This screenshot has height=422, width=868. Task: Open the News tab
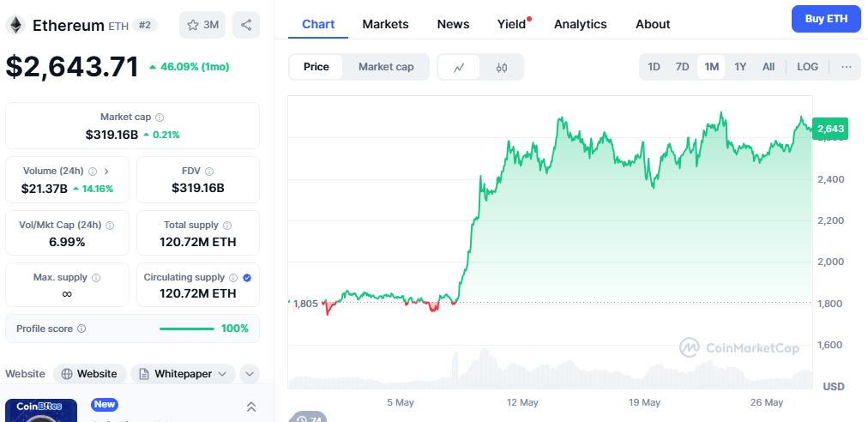[453, 24]
